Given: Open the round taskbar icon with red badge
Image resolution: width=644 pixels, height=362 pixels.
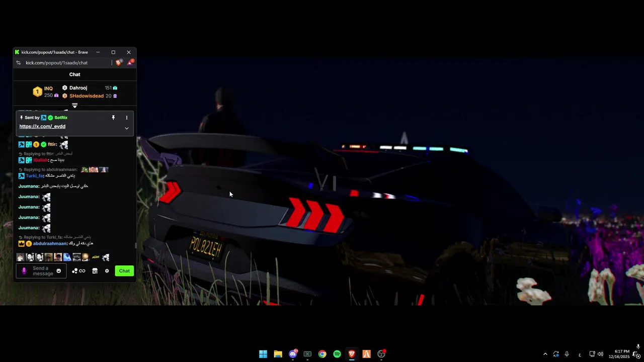Looking at the screenshot, I should pos(381,354).
